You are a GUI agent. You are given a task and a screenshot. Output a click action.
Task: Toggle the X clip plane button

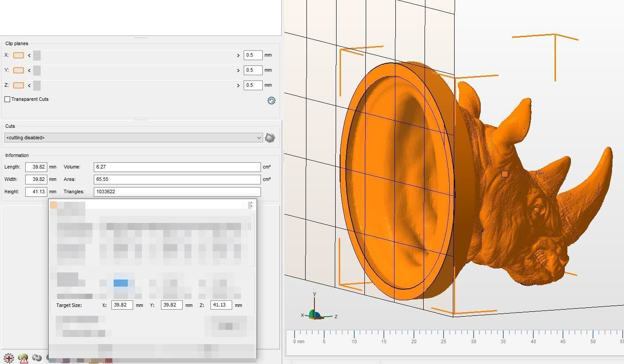(x=19, y=55)
